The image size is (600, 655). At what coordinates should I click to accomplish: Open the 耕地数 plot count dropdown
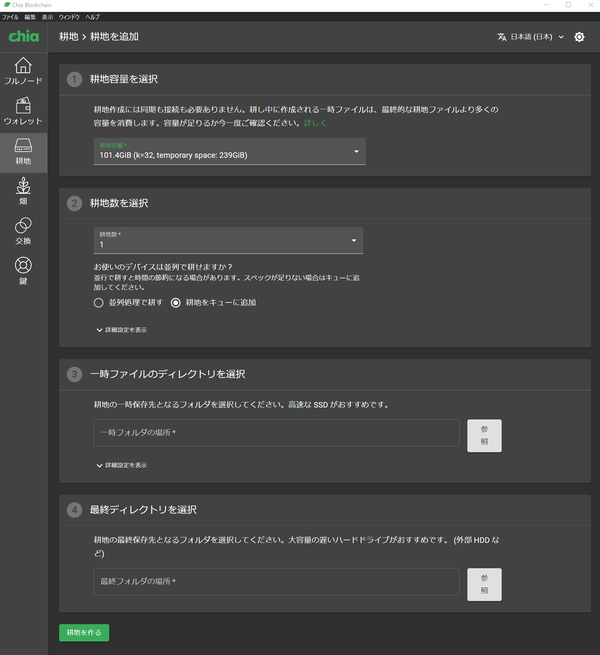pyautogui.click(x=228, y=240)
